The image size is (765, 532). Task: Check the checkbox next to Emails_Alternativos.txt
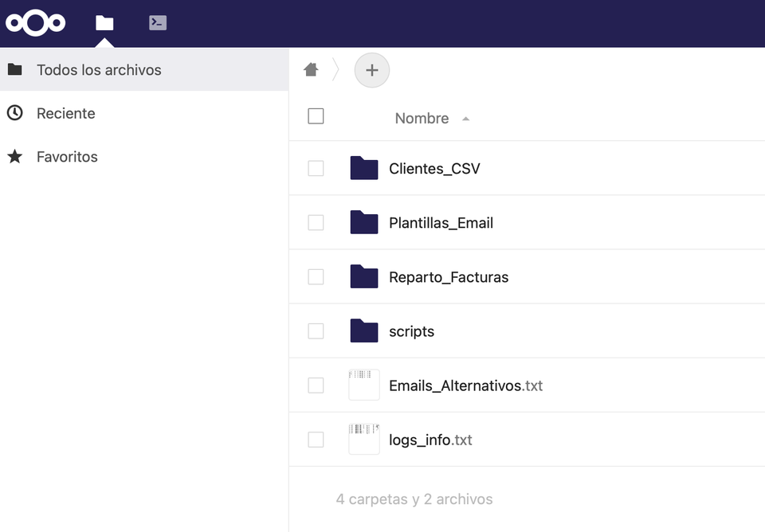pyautogui.click(x=316, y=385)
